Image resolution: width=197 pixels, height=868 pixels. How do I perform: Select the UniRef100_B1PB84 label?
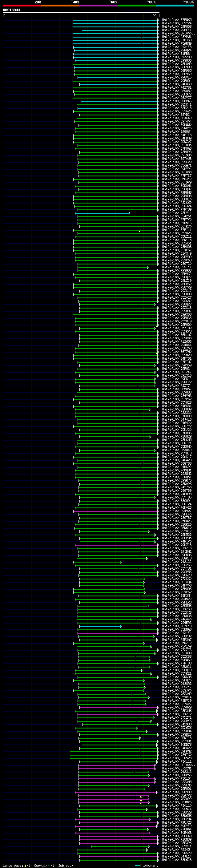[177, 54]
